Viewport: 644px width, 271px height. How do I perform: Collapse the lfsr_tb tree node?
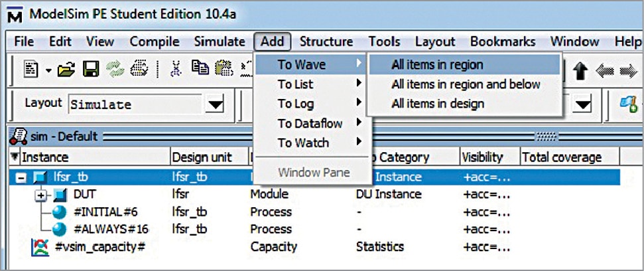21,177
